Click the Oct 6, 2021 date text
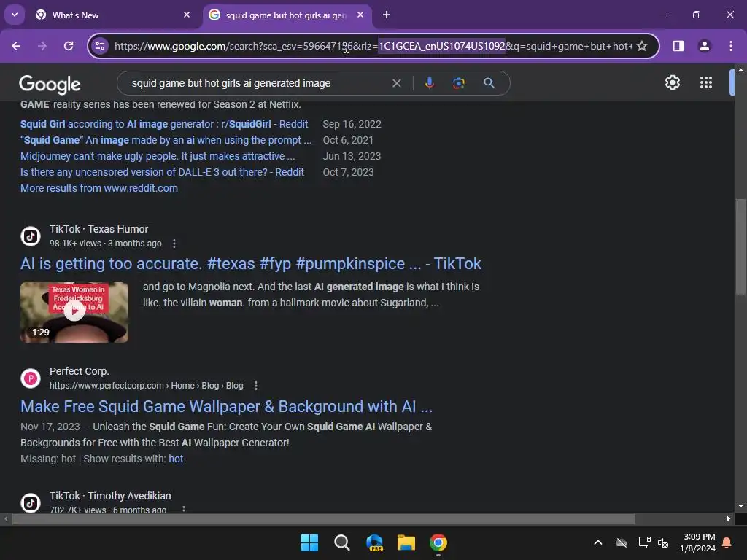The height and width of the screenshot is (560, 747). [348, 141]
